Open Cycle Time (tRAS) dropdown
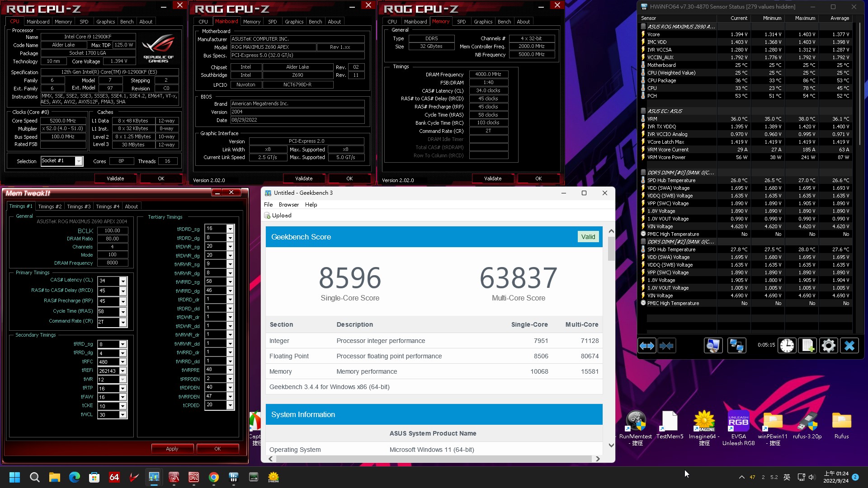The height and width of the screenshot is (488, 868). pyautogui.click(x=123, y=312)
